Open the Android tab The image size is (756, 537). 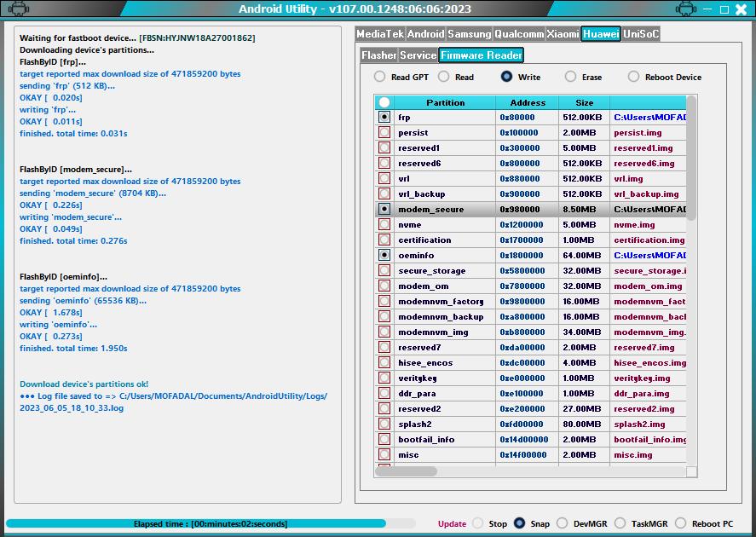click(x=426, y=34)
